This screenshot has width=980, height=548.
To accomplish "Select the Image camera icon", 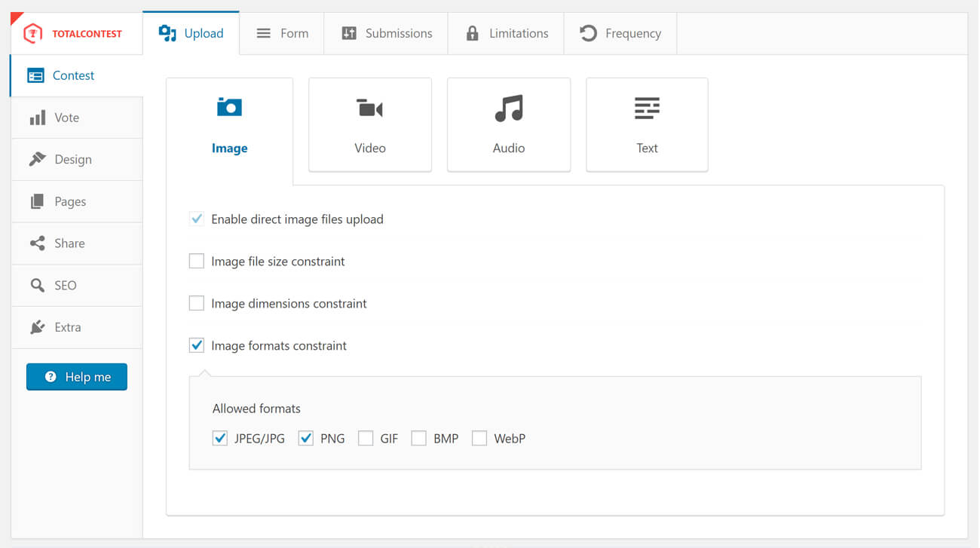I will coord(229,107).
